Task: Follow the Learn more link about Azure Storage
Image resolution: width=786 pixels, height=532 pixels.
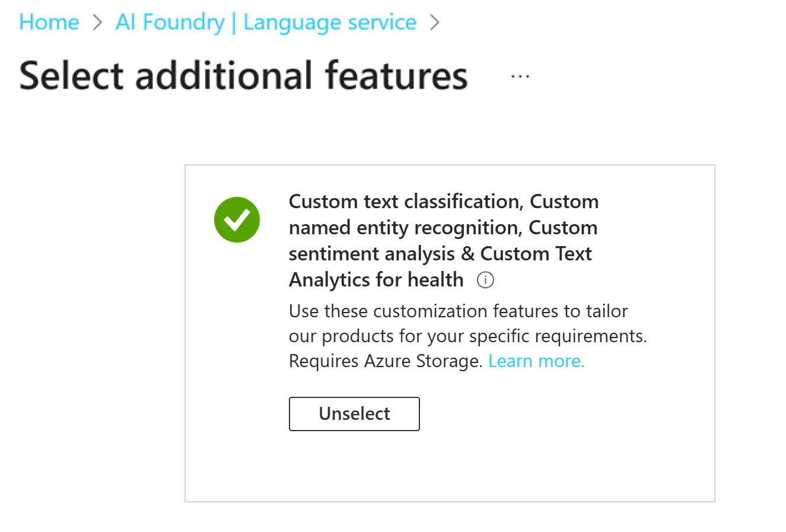Action: coord(535,361)
